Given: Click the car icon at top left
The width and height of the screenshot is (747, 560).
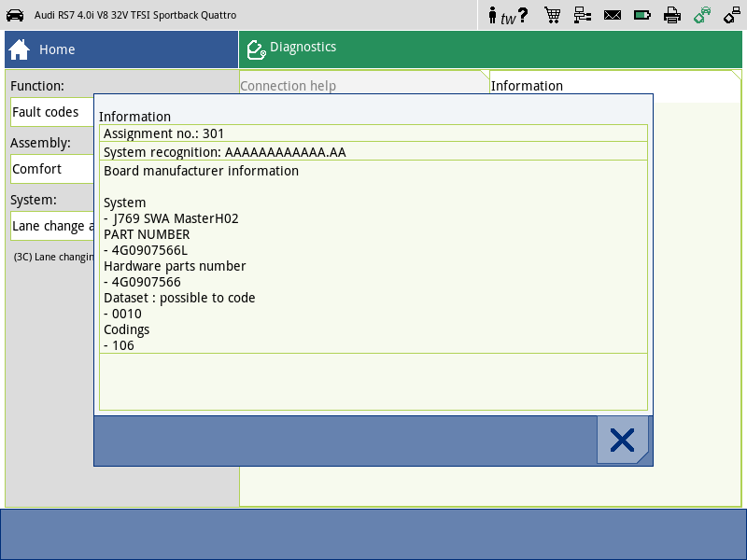Looking at the screenshot, I should click(15, 15).
